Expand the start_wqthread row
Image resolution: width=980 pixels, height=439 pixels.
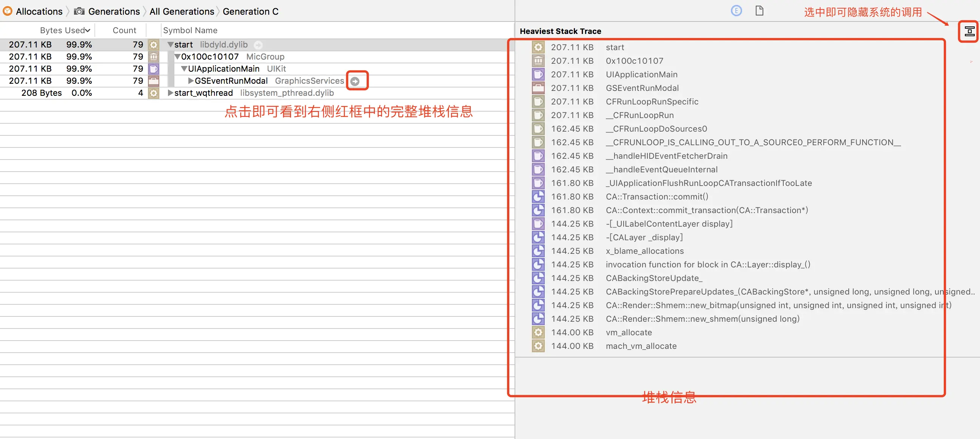[170, 93]
